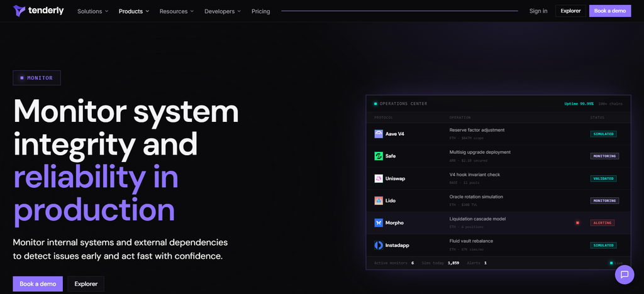Click the '100+ chains' text
Viewport: 644px width, 294px height.
[x=610, y=104]
